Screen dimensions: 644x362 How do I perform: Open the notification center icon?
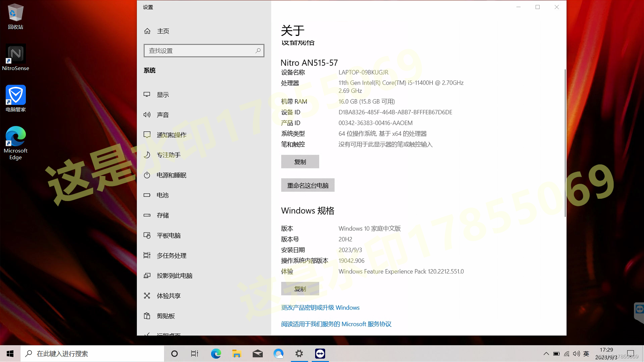tap(631, 354)
